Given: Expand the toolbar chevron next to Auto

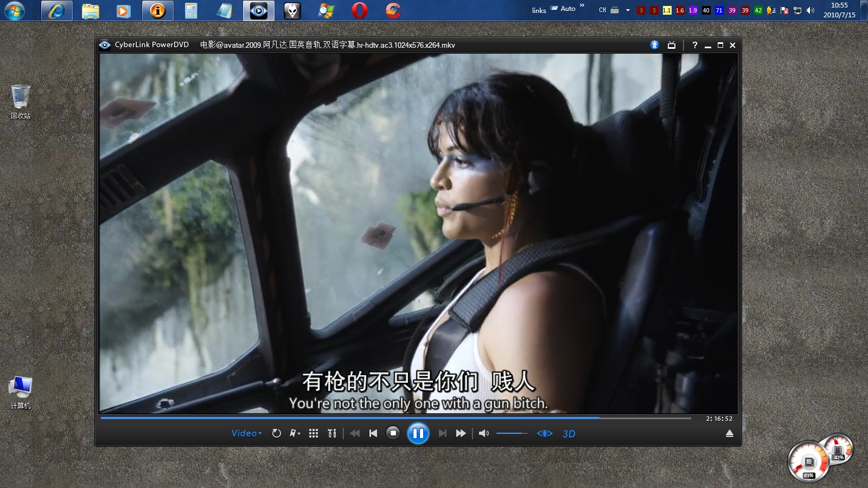Looking at the screenshot, I should 582,5.
